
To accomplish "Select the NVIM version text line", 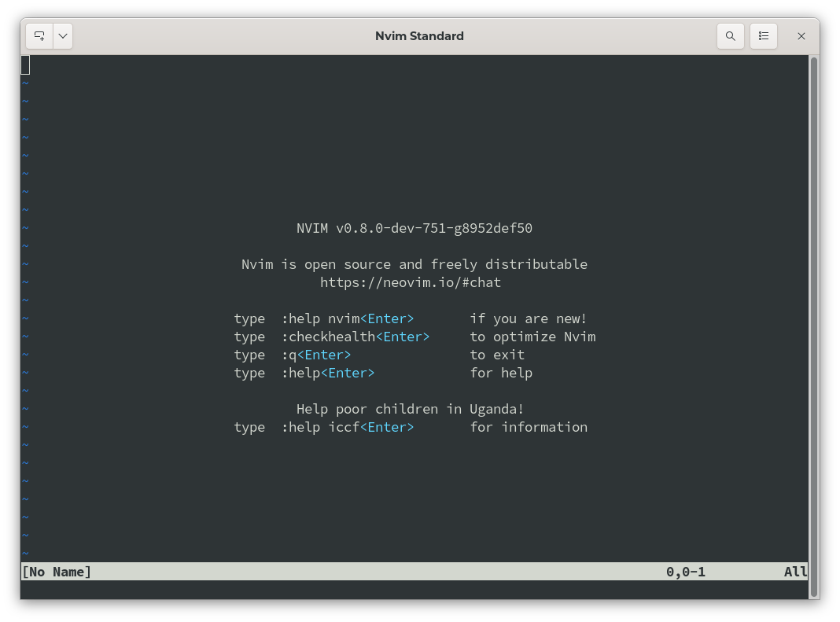I will pyautogui.click(x=414, y=228).
